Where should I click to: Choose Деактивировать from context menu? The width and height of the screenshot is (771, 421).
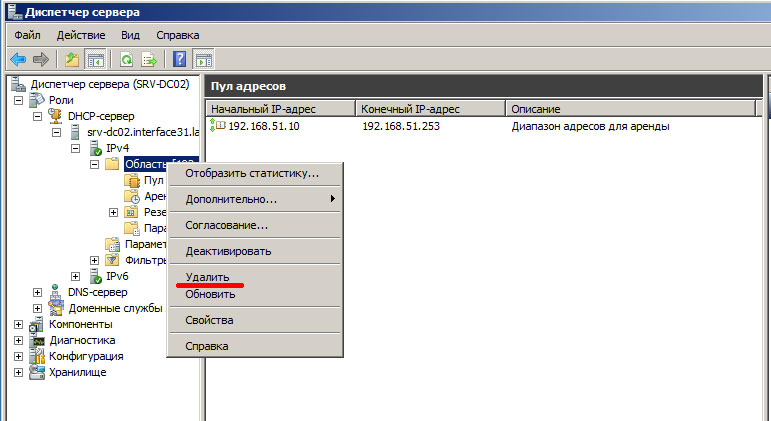255,251
